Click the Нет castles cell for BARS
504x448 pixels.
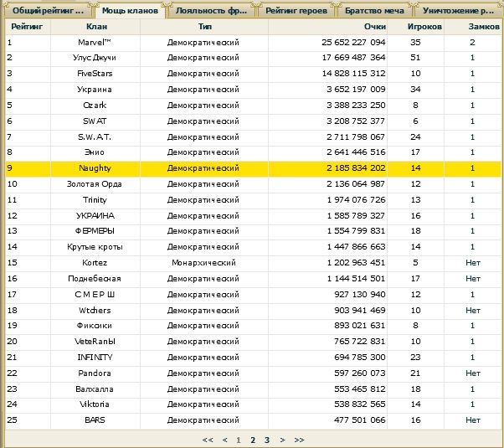473,420
